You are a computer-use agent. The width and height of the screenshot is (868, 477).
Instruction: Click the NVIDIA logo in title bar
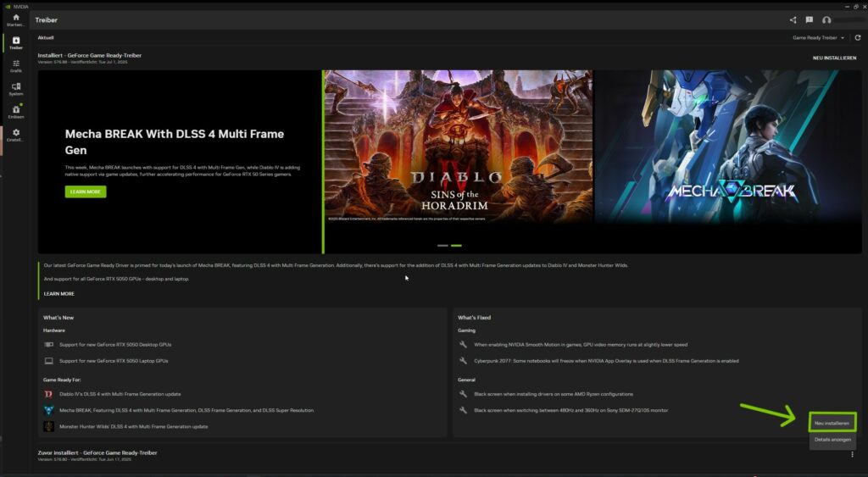(x=7, y=7)
